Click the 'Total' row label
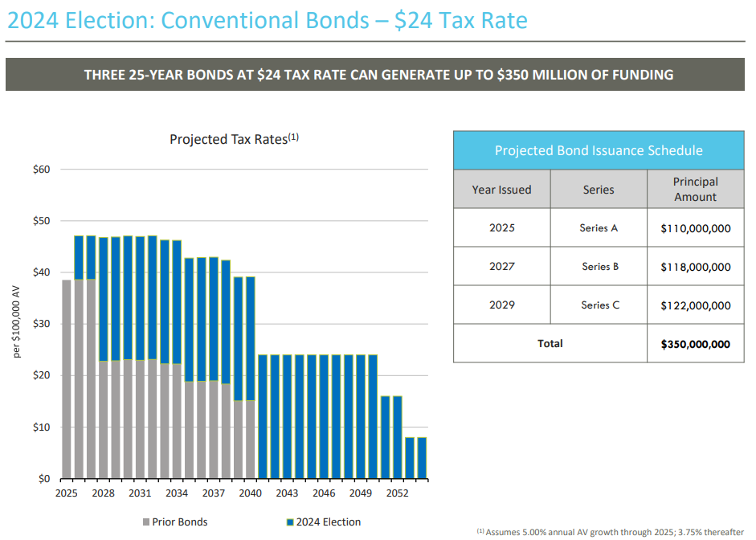The width and height of the screenshot is (756, 540). click(550, 343)
